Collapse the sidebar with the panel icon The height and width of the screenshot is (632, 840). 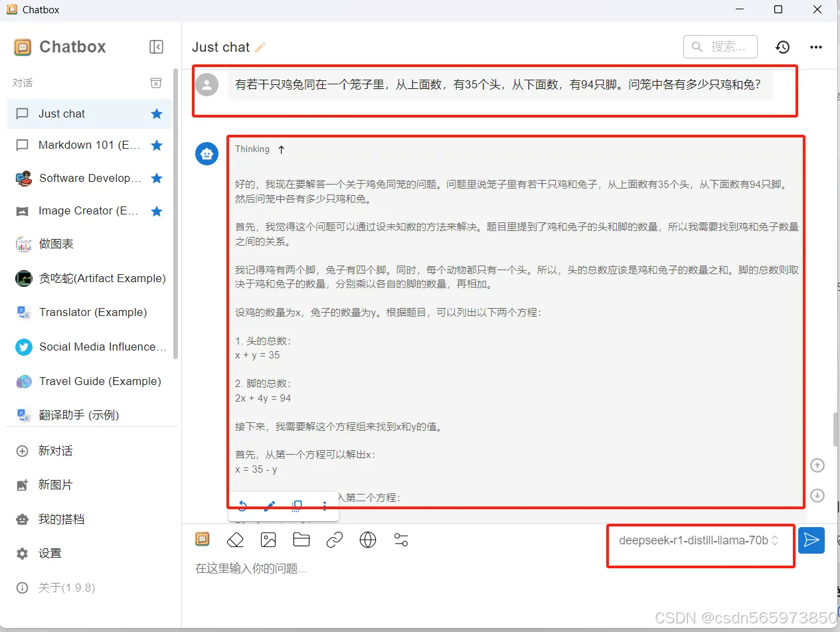click(x=157, y=46)
